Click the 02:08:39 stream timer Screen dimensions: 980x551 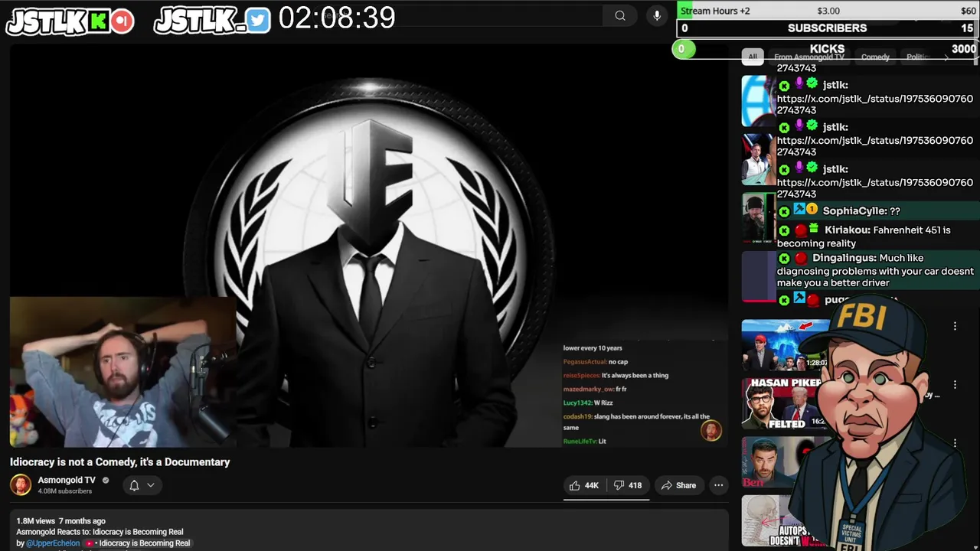click(x=337, y=18)
